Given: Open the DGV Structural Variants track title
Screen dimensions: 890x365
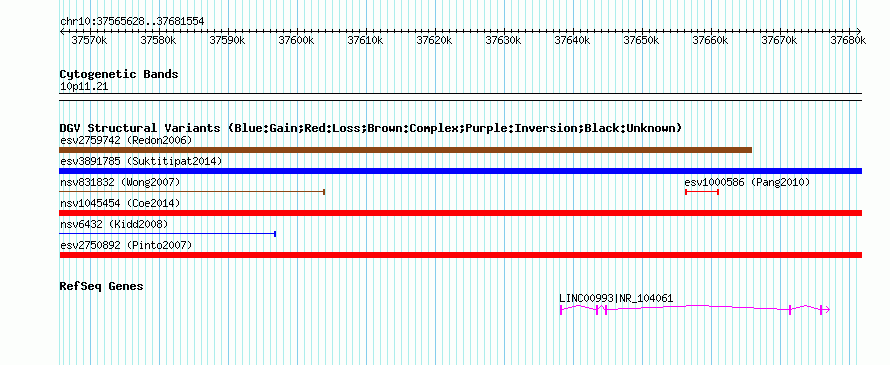Looking at the screenshot, I should [371, 128].
